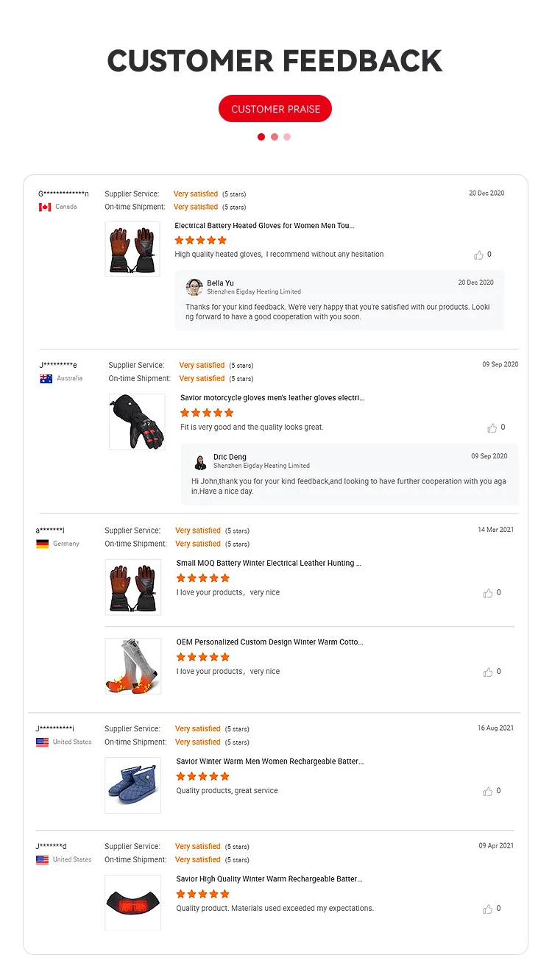Open 'Savior motorcycle gloves' product link

(x=272, y=398)
